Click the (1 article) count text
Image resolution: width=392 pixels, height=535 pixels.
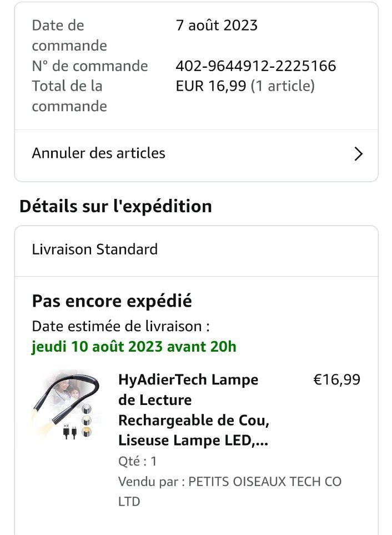(x=283, y=86)
